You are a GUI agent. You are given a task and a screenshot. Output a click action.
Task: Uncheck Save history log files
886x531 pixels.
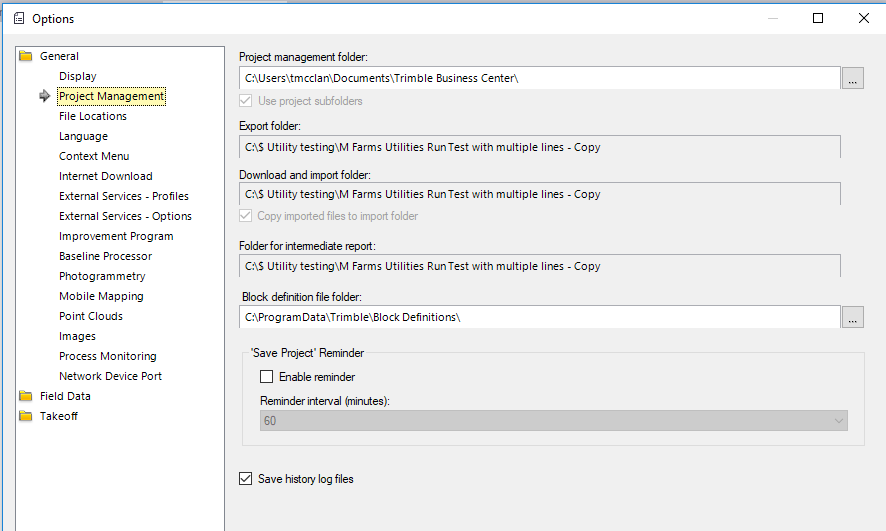(x=246, y=479)
